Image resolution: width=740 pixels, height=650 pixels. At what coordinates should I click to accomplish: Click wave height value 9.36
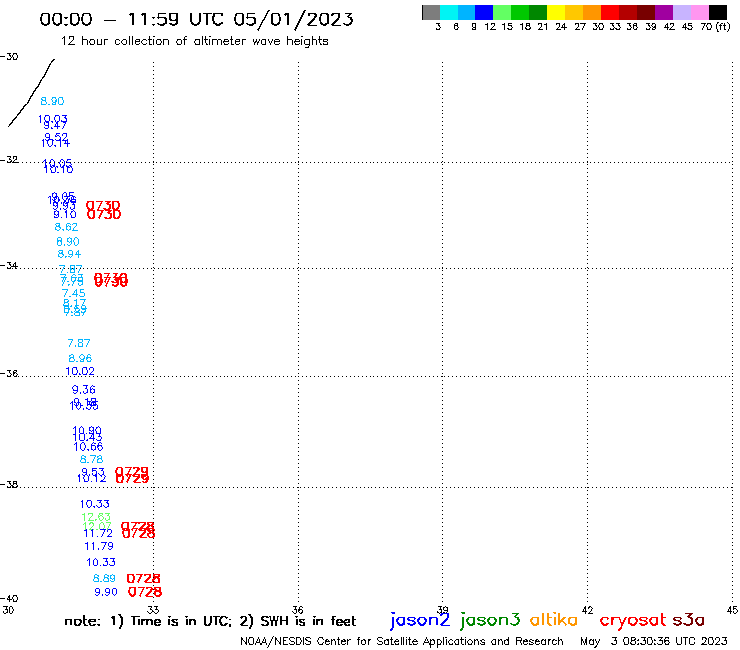click(x=84, y=390)
